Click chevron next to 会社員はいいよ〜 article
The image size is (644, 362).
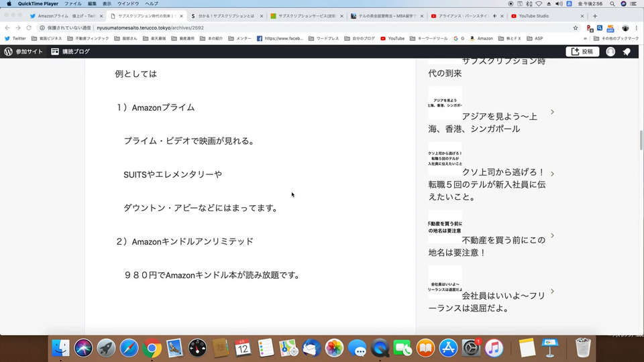click(552, 291)
